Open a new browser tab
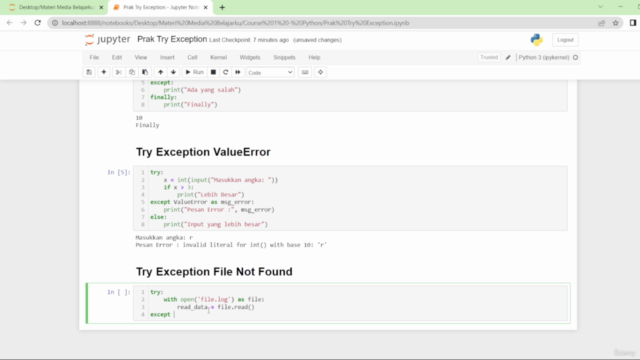The image size is (640, 360). coord(222,7)
